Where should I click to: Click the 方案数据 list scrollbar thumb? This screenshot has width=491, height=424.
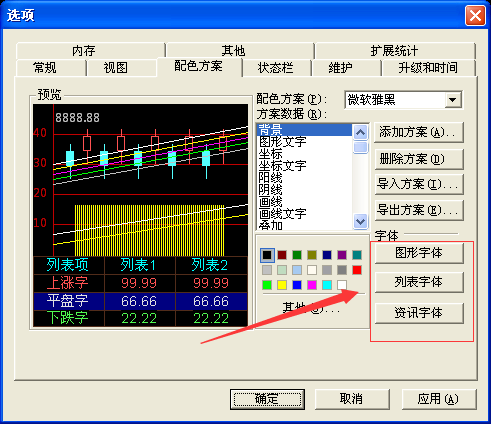[x=360, y=147]
